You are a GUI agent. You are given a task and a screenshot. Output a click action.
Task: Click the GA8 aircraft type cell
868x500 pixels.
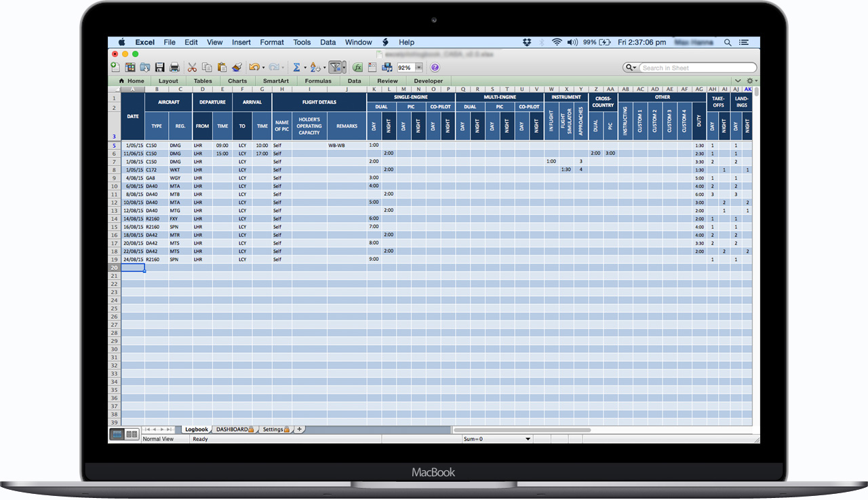click(157, 178)
